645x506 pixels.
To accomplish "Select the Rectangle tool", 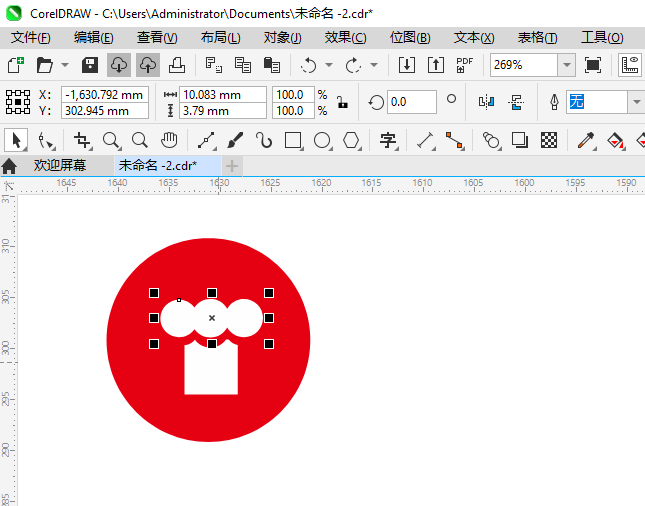I will click(293, 141).
